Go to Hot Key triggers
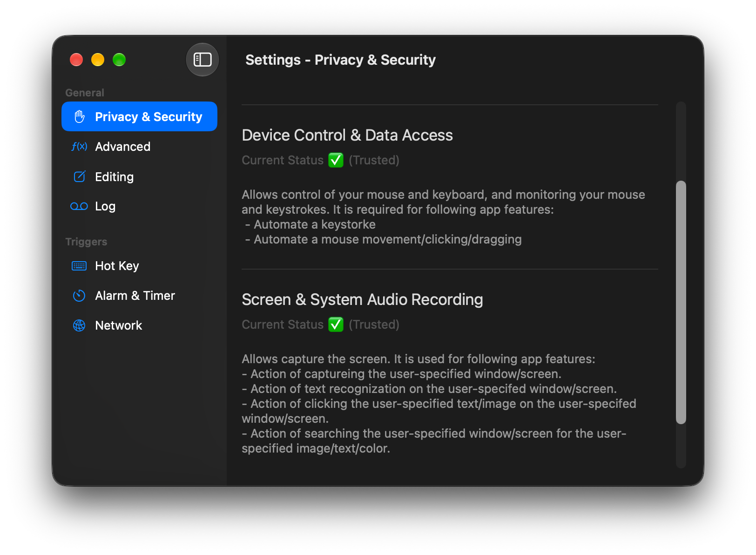Viewport: 756px width, 555px height. click(139, 266)
